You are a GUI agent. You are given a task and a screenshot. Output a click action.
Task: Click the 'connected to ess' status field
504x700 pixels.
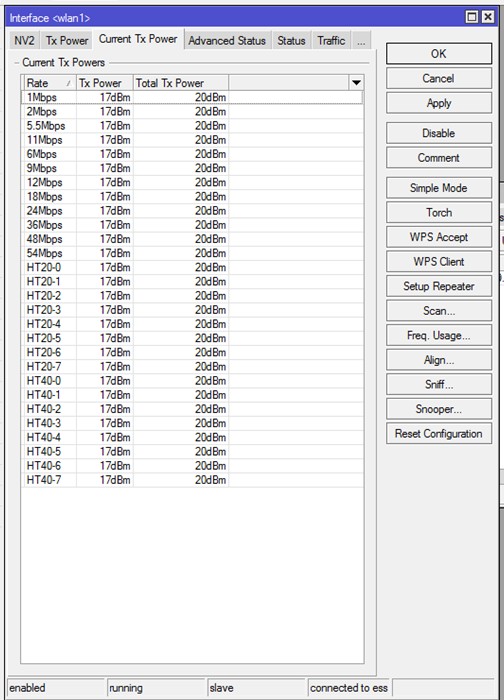click(349, 688)
